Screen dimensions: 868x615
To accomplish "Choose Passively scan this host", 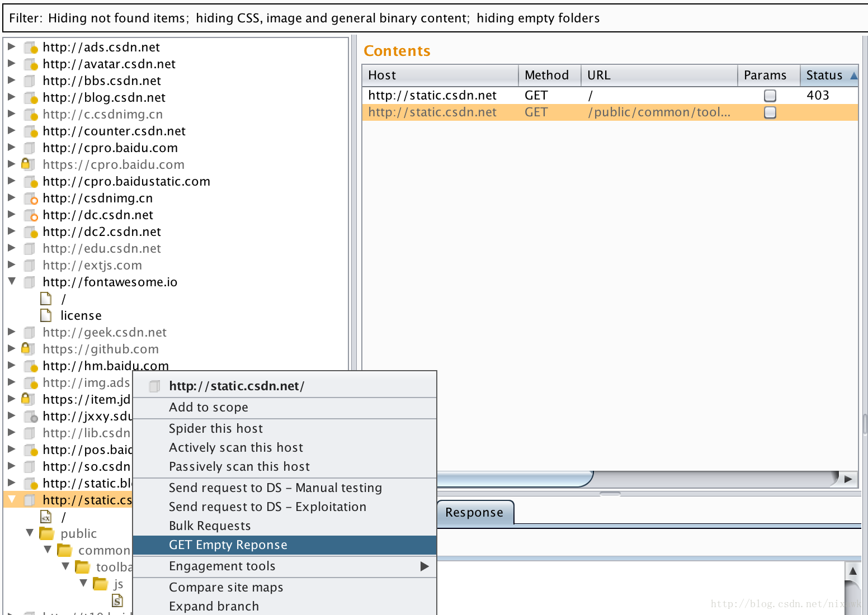I will click(x=285, y=467).
